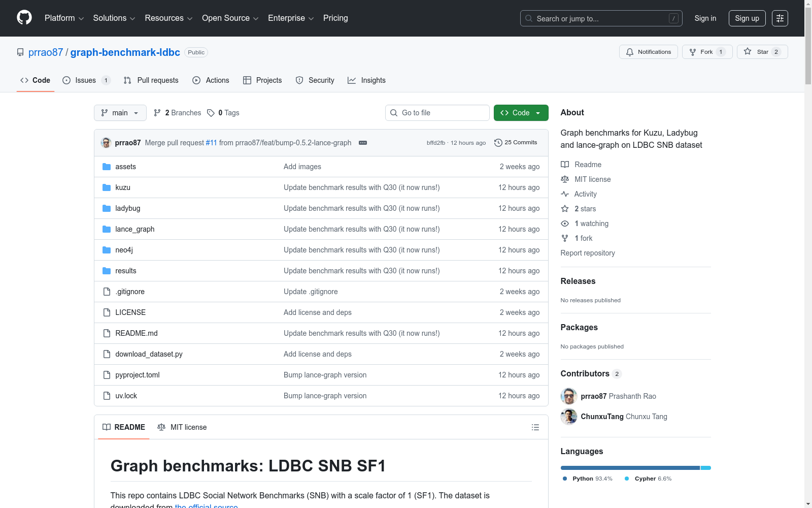Screen dimensions: 812x508
Task: Open the commit details ellipsis icon
Action: click(363, 143)
